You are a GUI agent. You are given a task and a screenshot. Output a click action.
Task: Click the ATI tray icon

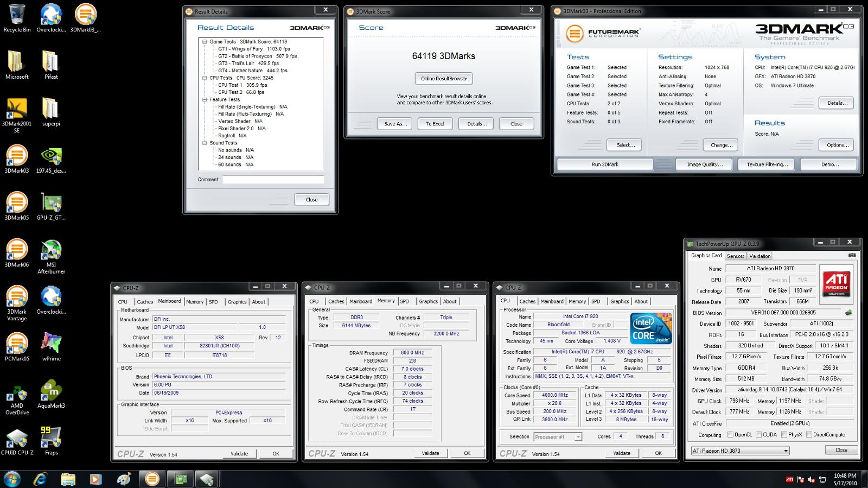[789, 479]
